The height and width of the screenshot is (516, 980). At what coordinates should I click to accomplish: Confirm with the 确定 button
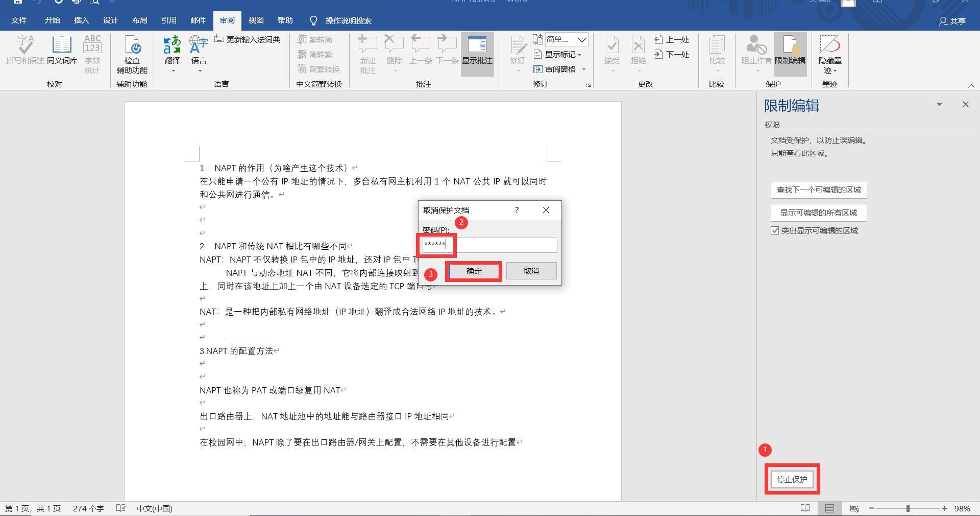[473, 271]
